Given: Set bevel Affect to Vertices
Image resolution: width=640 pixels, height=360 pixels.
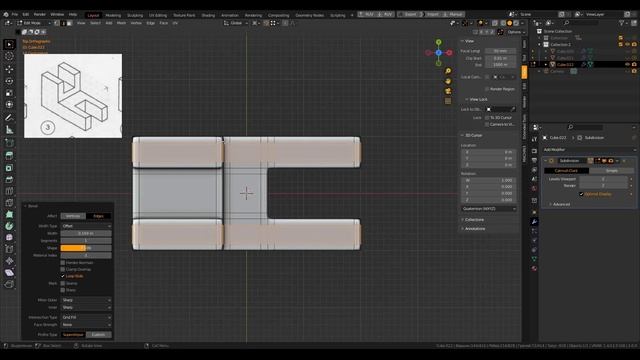Looking at the screenshot, I should (73, 216).
